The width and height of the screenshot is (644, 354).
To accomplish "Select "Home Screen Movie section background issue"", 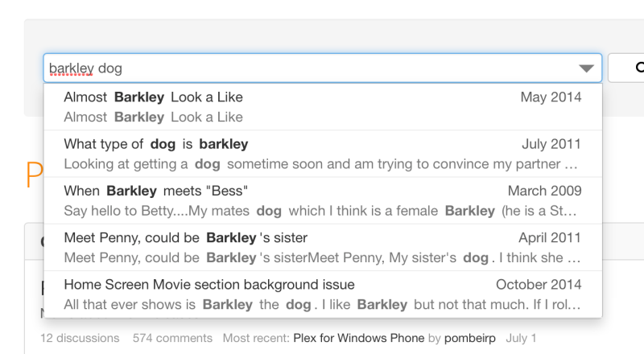I will click(209, 284).
